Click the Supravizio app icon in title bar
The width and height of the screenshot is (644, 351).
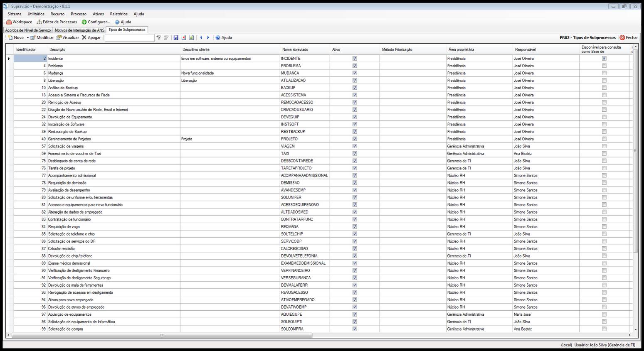coord(6,6)
